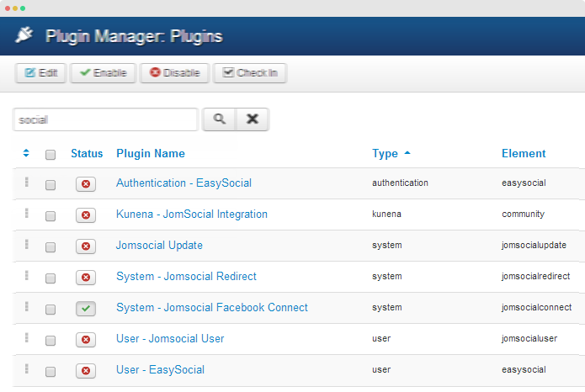This screenshot has width=585, height=392.
Task: Toggle status icon for User - EasySocial
Action: (86, 371)
